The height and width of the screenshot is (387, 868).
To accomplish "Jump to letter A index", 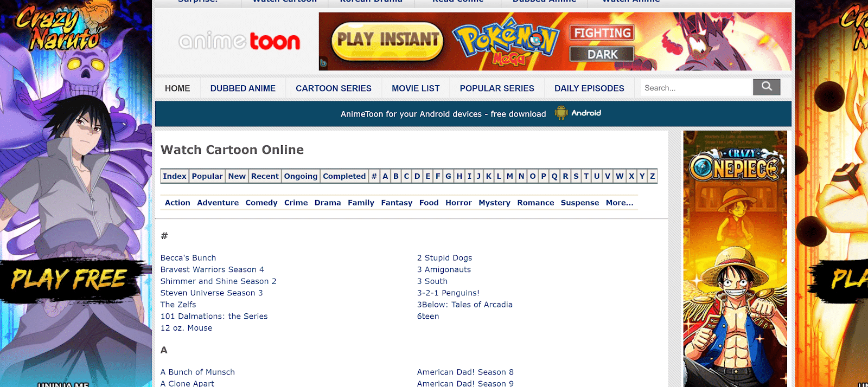I will click(385, 176).
